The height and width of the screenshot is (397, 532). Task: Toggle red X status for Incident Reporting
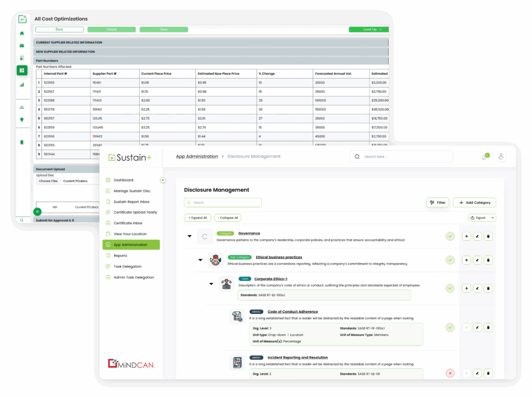[x=450, y=373]
